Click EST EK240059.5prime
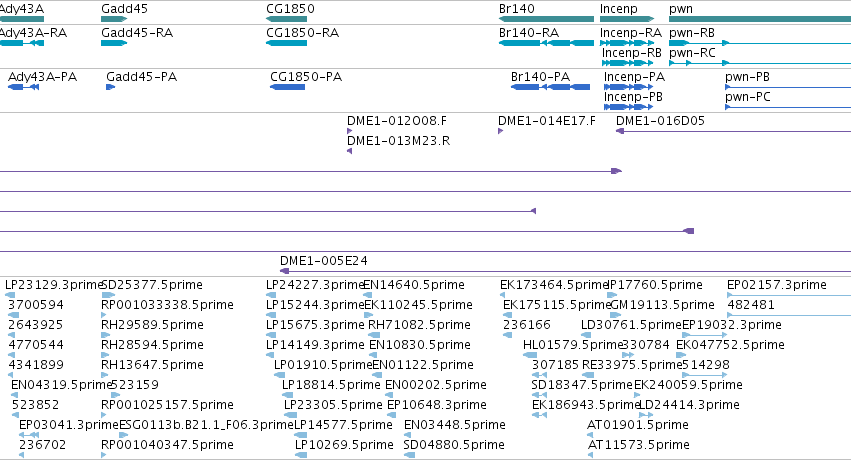The height and width of the screenshot is (460, 851). tap(688, 385)
